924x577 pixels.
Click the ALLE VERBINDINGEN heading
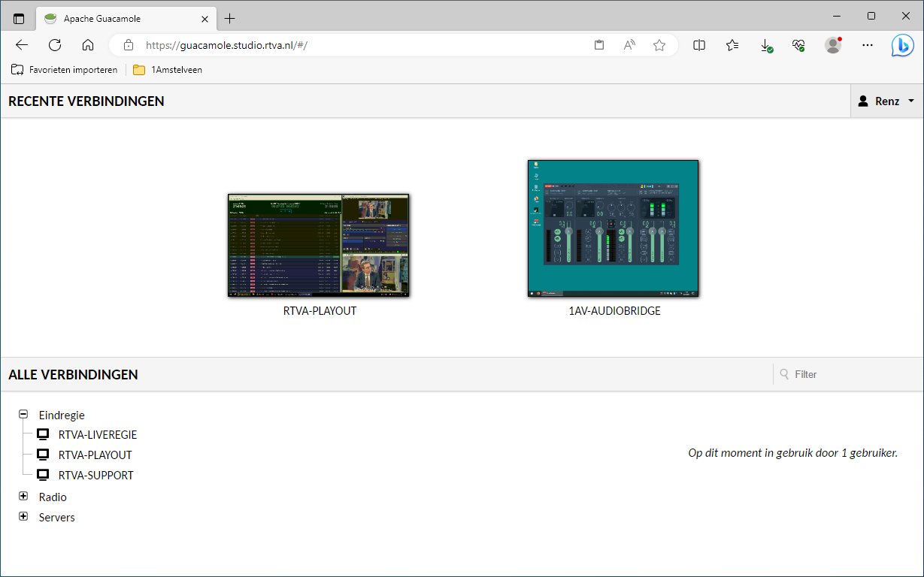(73, 374)
